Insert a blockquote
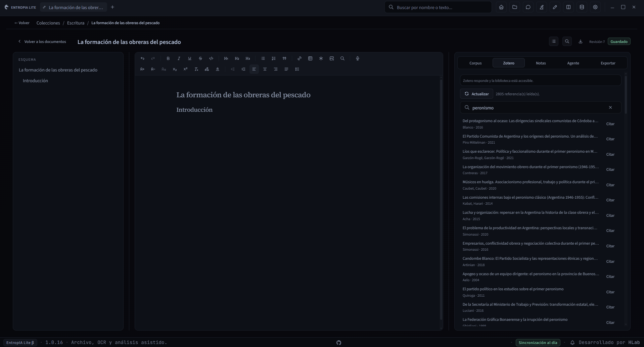The width and height of the screenshot is (644, 347). pos(284,58)
